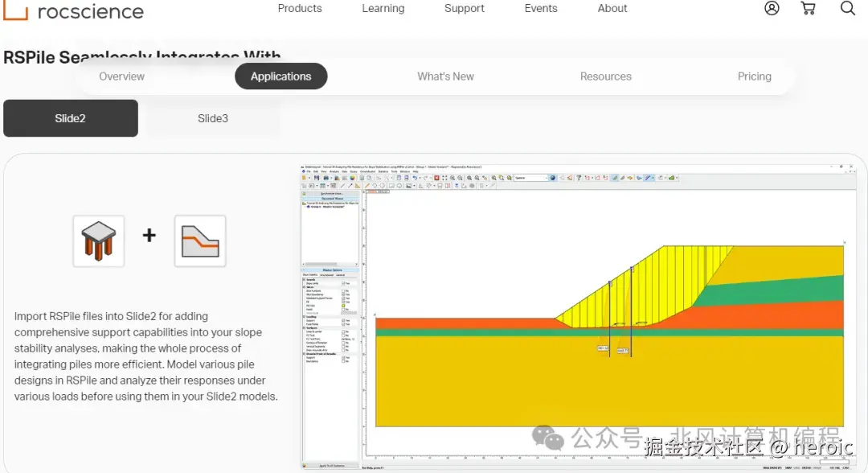Click the Save icon in Slide2 toolbar
868x473 pixels.
pyautogui.click(x=317, y=178)
